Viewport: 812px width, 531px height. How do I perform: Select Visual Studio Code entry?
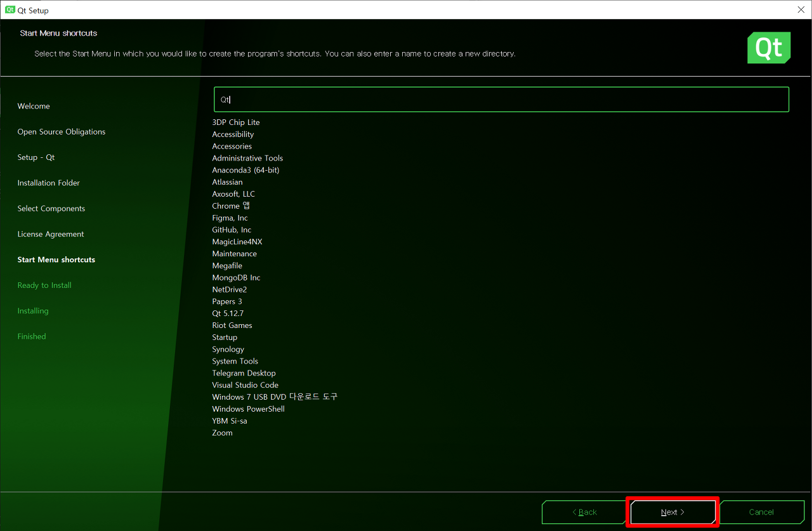tap(246, 385)
